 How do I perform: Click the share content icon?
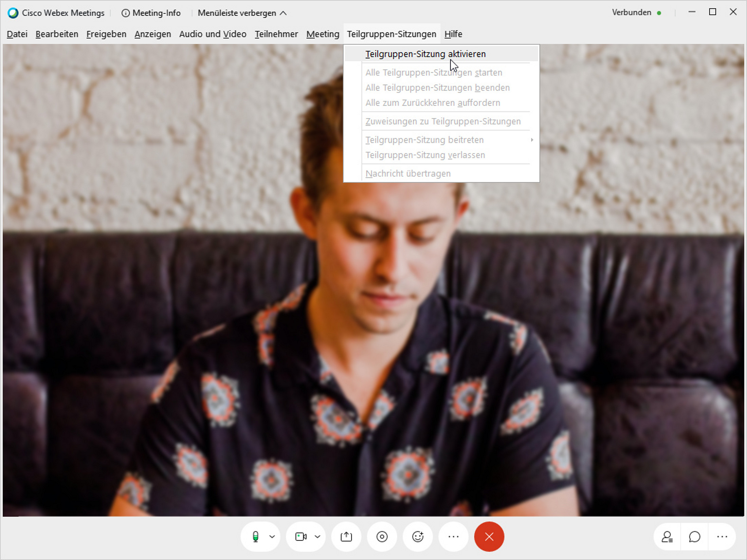(346, 537)
